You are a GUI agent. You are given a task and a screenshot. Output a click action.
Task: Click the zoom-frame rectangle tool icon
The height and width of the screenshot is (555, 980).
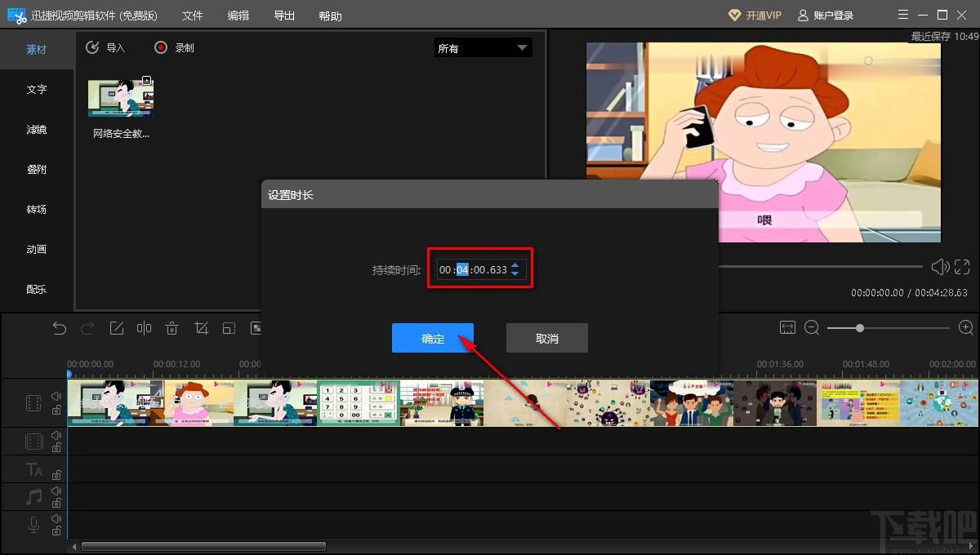pyautogui.click(x=229, y=328)
